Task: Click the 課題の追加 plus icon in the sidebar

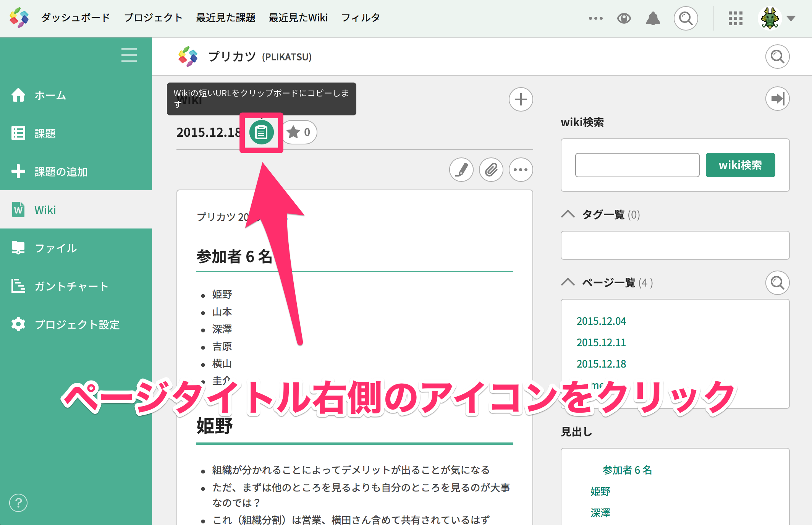Action: [x=18, y=171]
